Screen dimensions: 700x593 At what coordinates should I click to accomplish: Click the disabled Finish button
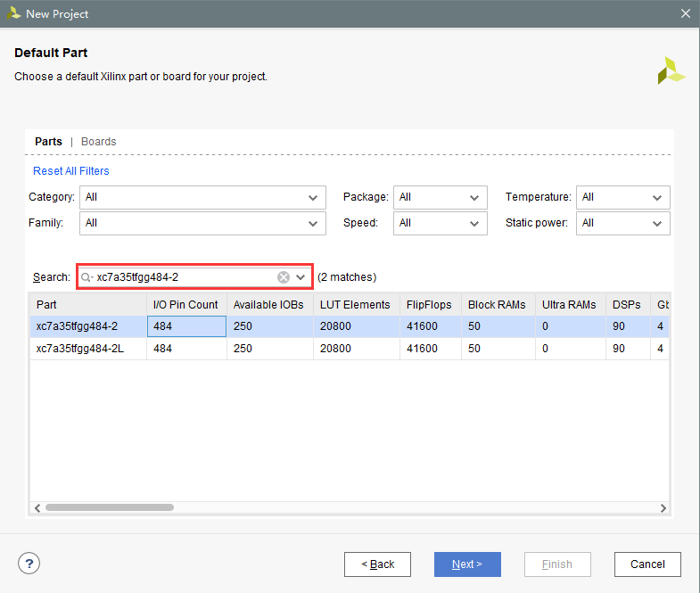[557, 564]
